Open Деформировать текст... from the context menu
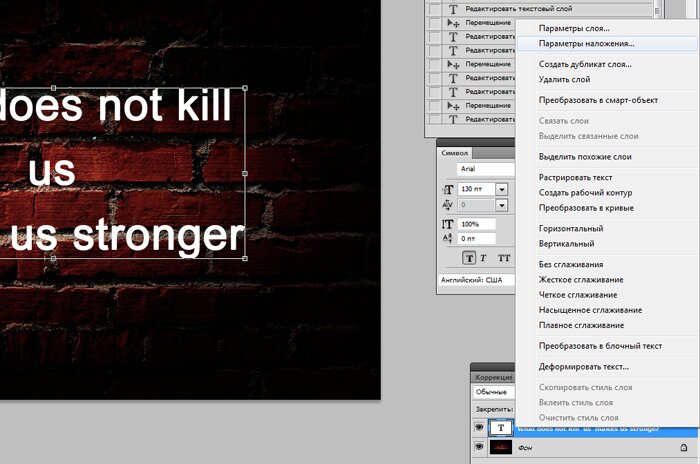 point(583,367)
